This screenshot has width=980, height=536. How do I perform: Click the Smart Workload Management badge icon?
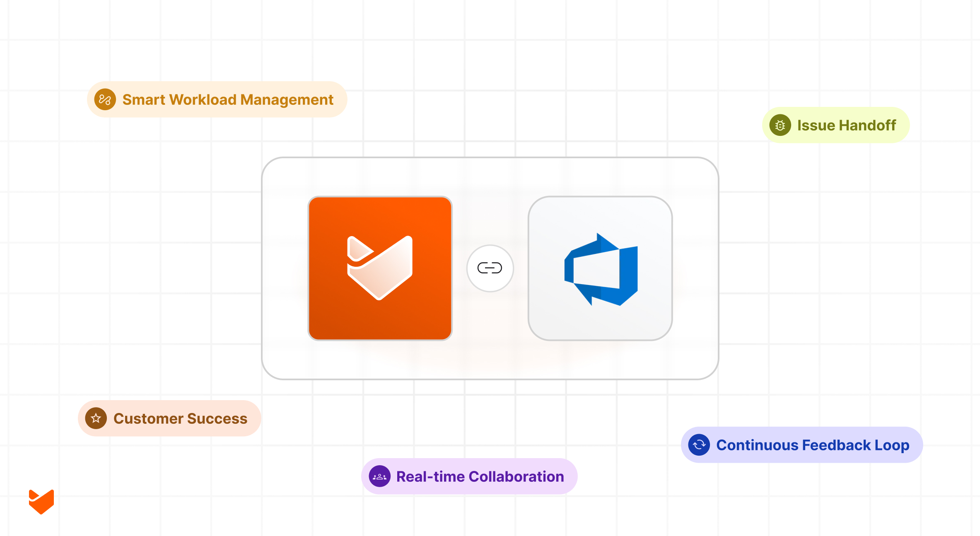point(105,99)
